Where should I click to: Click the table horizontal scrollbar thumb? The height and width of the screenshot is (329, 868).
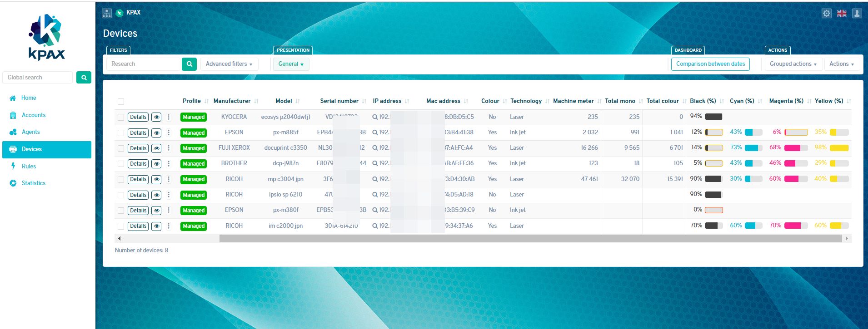click(x=531, y=239)
